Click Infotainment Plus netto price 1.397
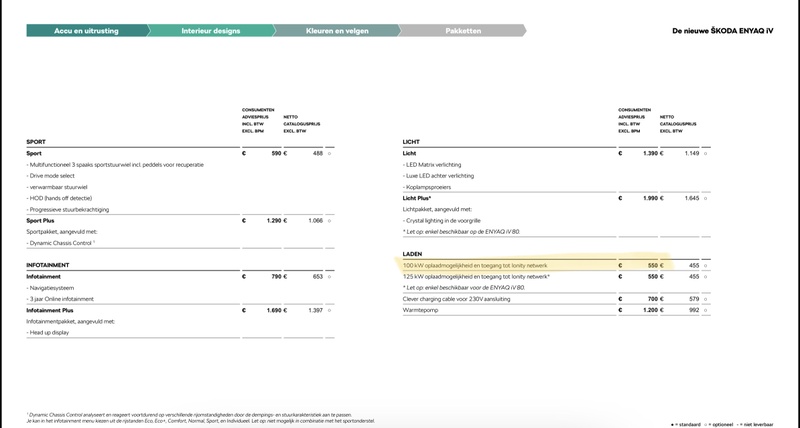 [x=315, y=310]
